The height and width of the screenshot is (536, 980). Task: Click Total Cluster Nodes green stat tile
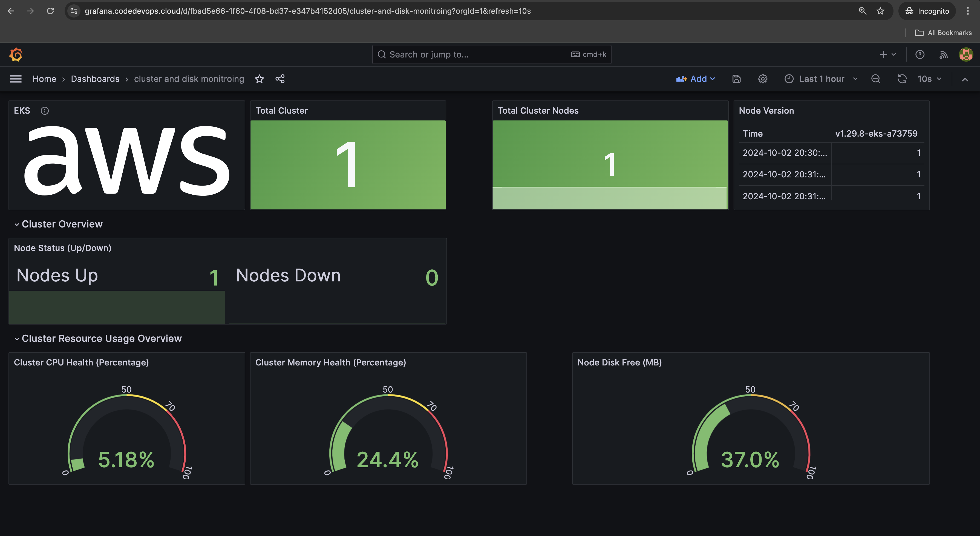pos(610,165)
